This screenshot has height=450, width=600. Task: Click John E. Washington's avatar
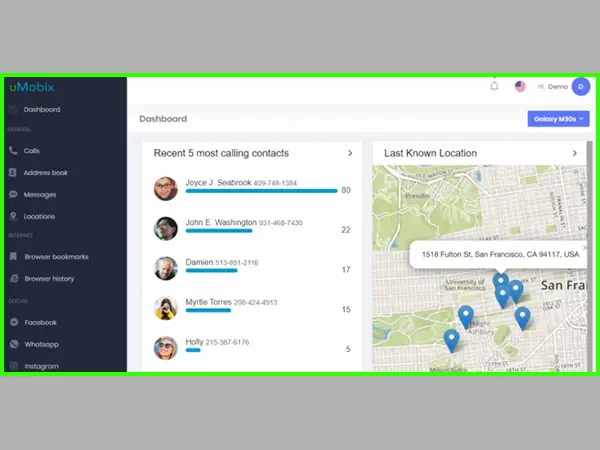coord(166,228)
